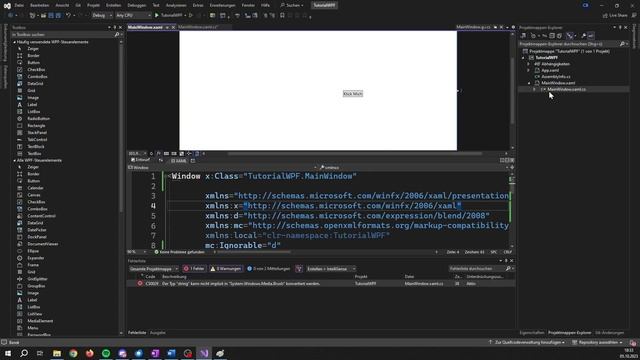Pick the DatePicker control in the Toolbox
The height and width of the screenshot is (360, 640).
click(x=37, y=230)
